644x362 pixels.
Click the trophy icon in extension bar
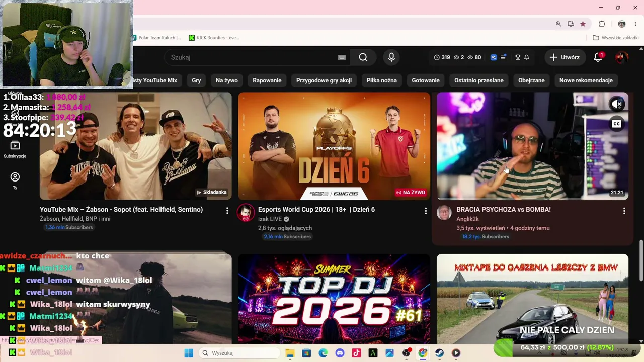click(518, 57)
